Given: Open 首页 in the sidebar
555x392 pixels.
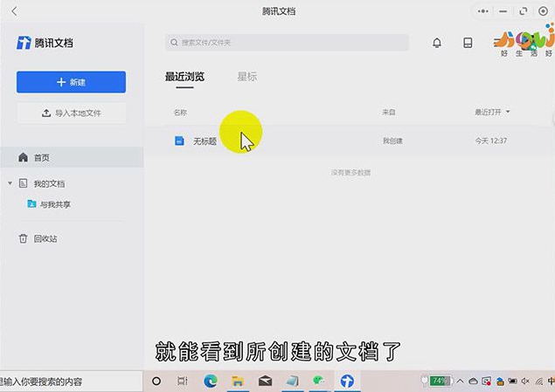Looking at the screenshot, I should (72, 157).
